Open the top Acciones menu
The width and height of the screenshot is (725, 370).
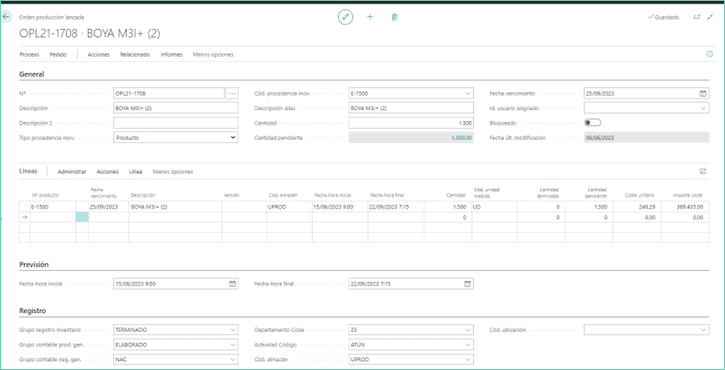point(98,55)
